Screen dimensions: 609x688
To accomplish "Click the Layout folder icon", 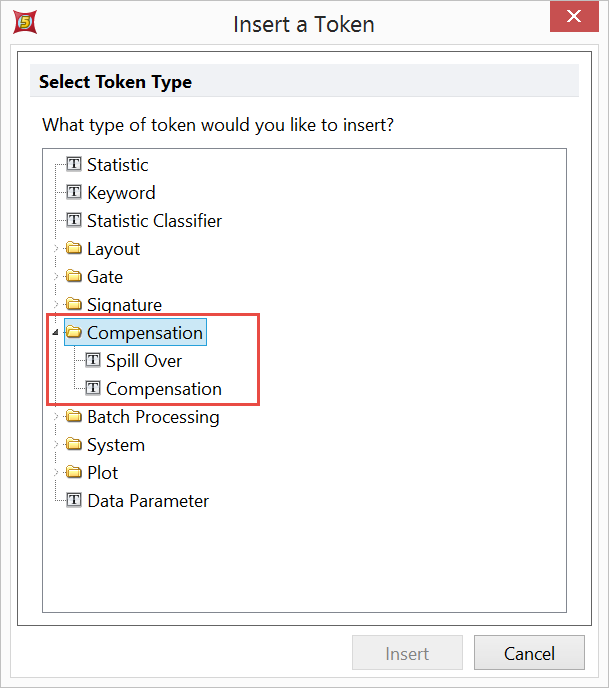I will tap(74, 249).
